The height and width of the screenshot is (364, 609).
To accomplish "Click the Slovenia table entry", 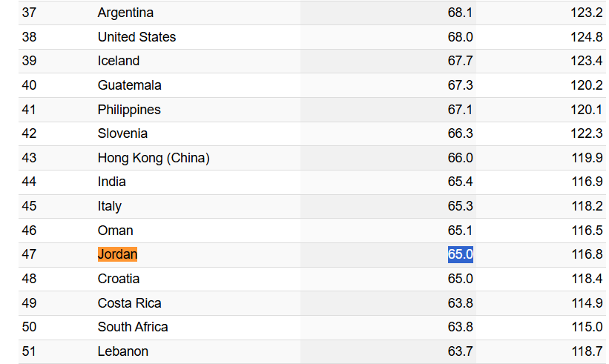I will tap(122, 133).
